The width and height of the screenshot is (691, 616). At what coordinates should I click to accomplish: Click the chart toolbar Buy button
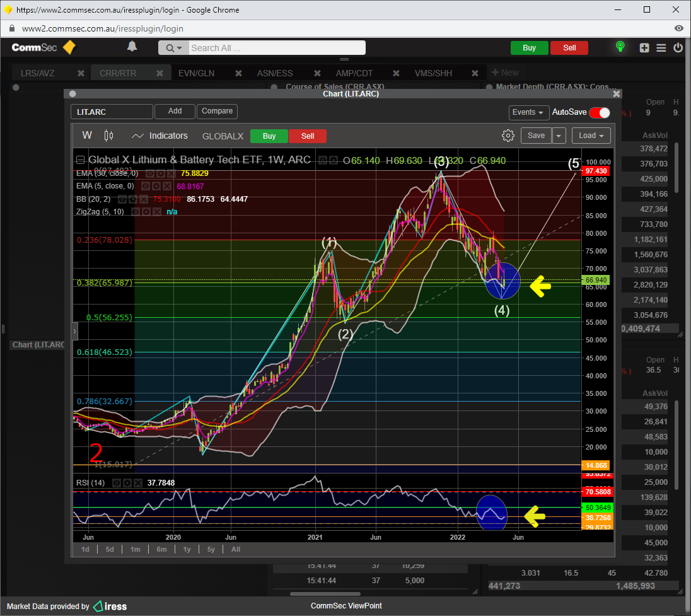pos(269,136)
